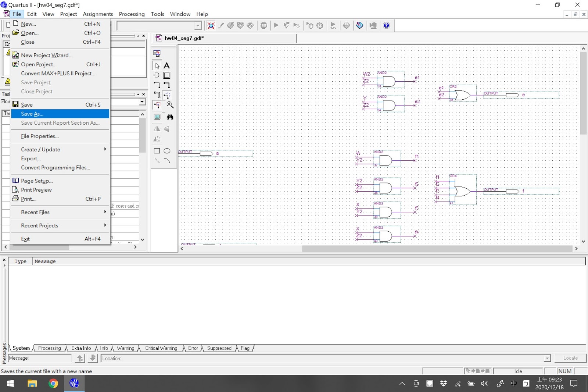
Task: Click the Compilation Report toolbar icon
Action: [347, 25]
